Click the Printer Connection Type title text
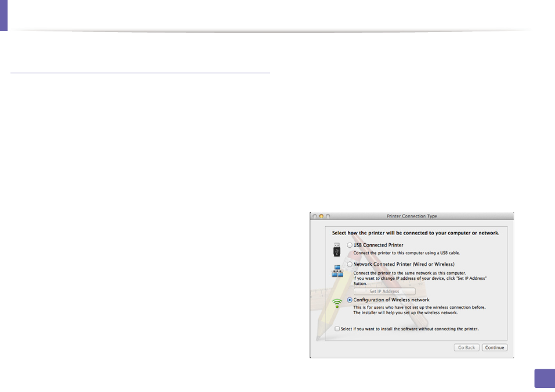 412,216
